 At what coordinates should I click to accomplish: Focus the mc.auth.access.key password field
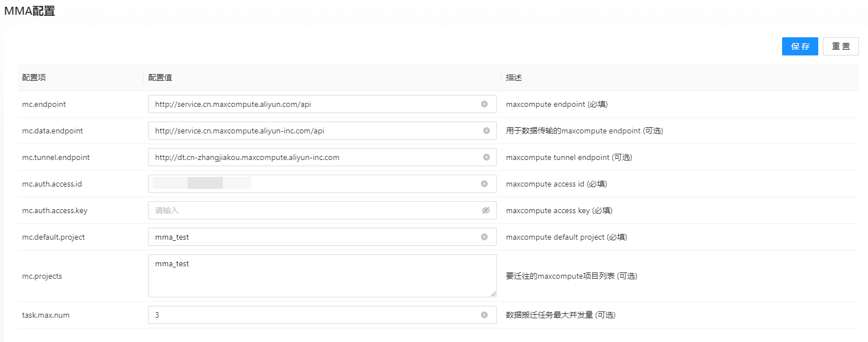(x=311, y=210)
